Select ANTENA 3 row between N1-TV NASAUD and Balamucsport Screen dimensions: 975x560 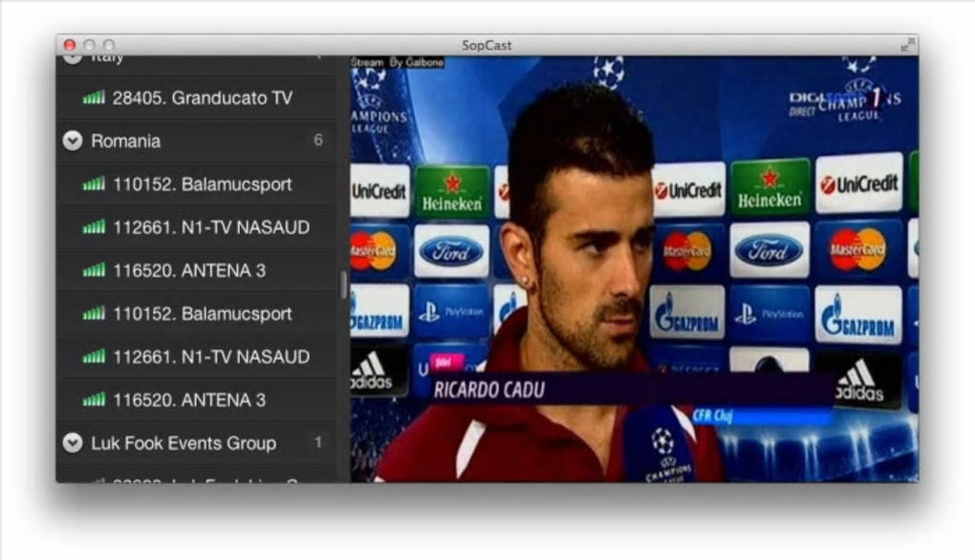pos(198,270)
